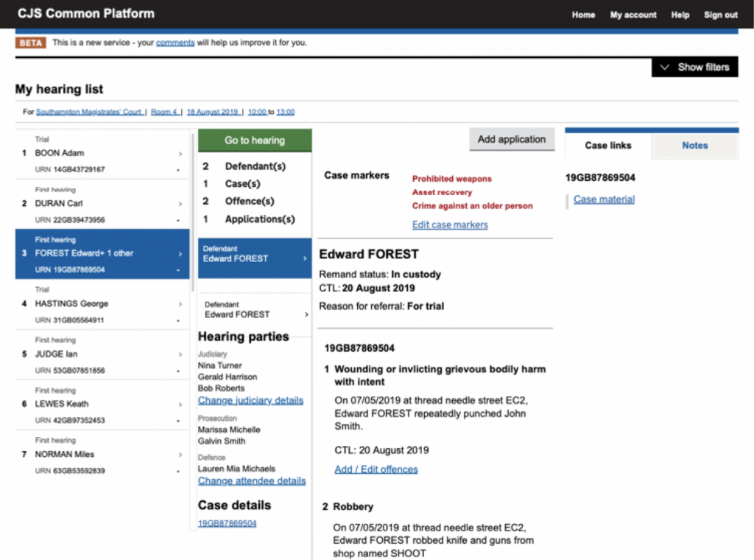The height and width of the screenshot is (560, 754).
Task: Open the Case material link
Action: coord(603,199)
